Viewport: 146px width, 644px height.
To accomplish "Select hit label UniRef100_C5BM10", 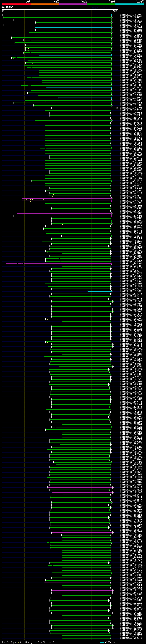I will click(131, 444).
